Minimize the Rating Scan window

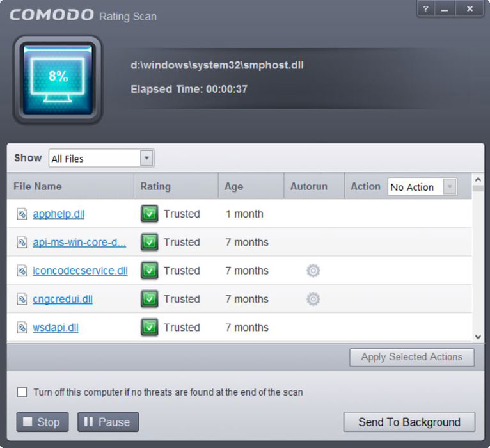pos(445,8)
